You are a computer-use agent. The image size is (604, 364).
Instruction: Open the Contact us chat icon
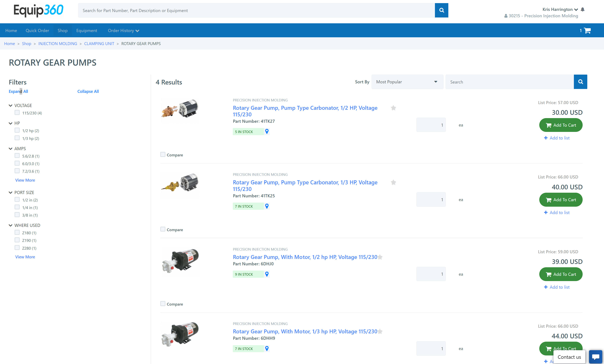tap(595, 357)
